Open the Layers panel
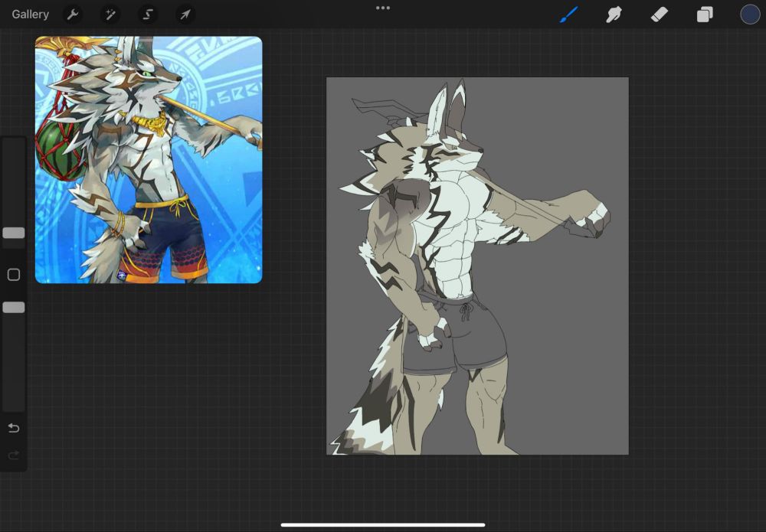Screen dimensions: 766x532 [705, 15]
